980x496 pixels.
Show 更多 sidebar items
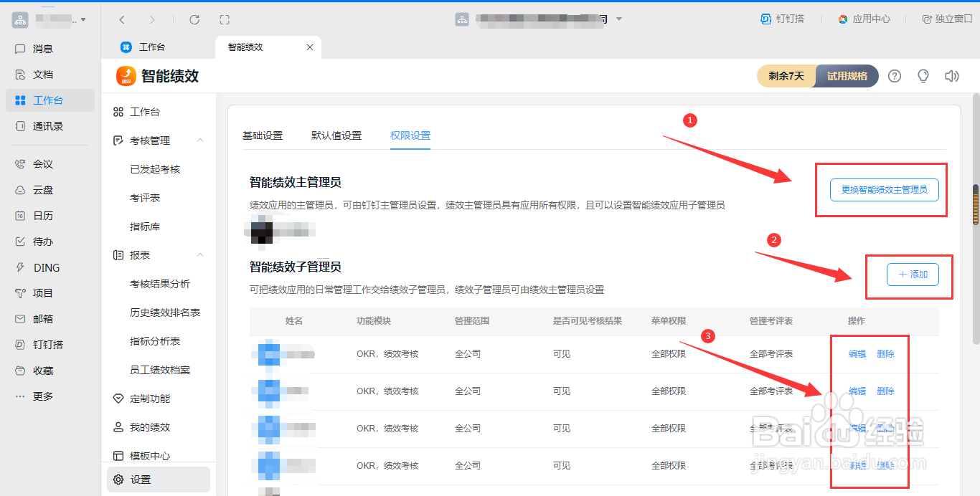click(50, 396)
